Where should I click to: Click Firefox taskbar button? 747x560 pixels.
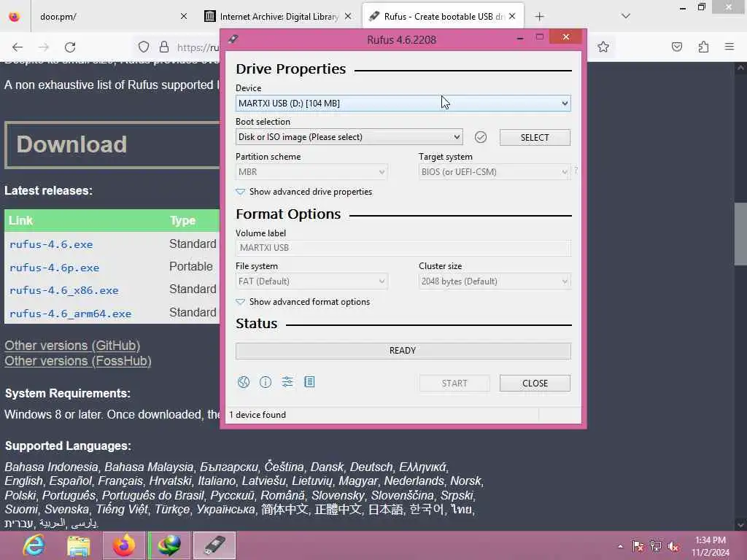[124, 545]
